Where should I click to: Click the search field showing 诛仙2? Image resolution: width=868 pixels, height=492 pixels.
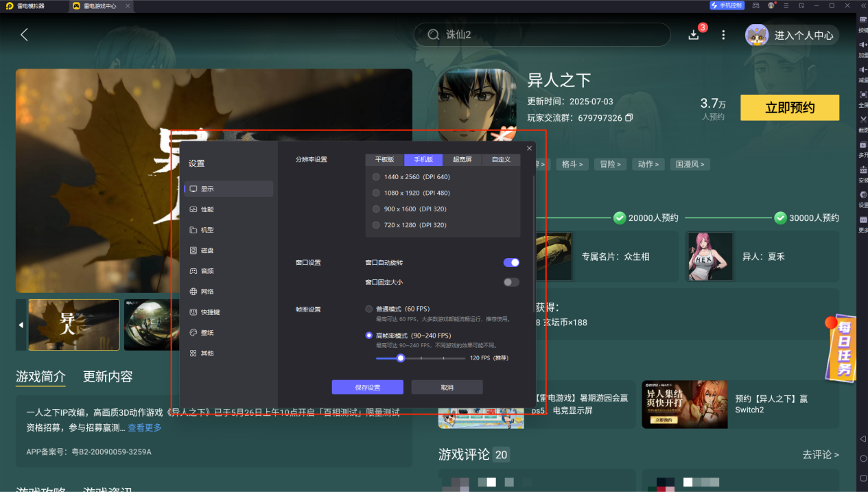pos(542,34)
